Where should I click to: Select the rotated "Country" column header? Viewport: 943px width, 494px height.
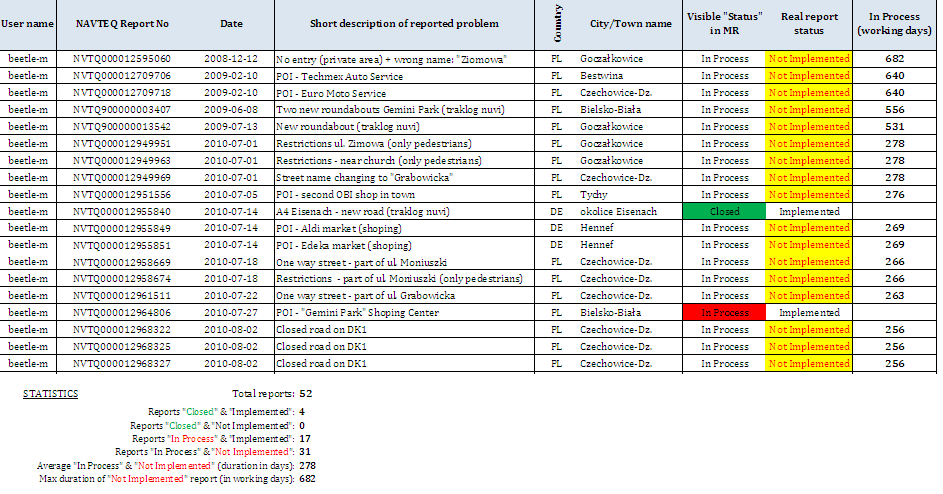point(557,23)
